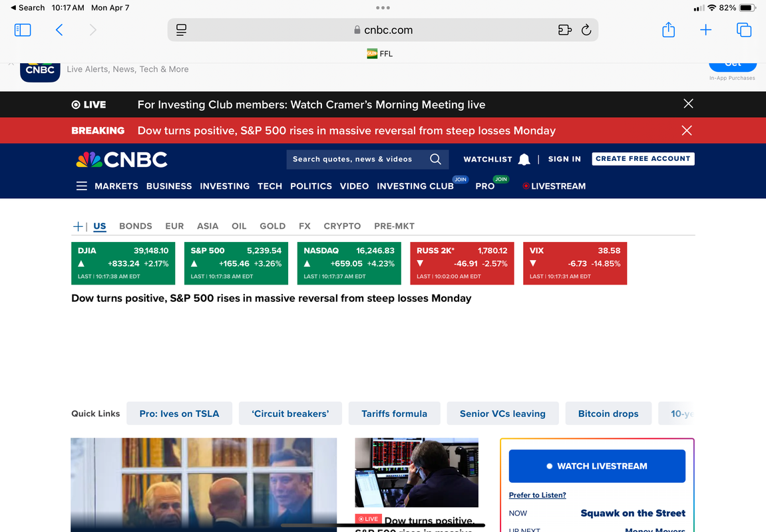Switch to the OIL tab

(239, 226)
